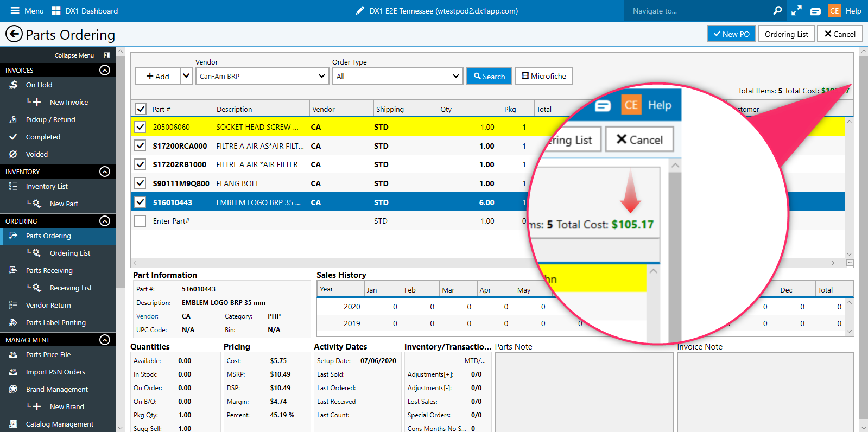Open the chat message icon
The width and height of the screenshot is (868, 432).
click(815, 11)
